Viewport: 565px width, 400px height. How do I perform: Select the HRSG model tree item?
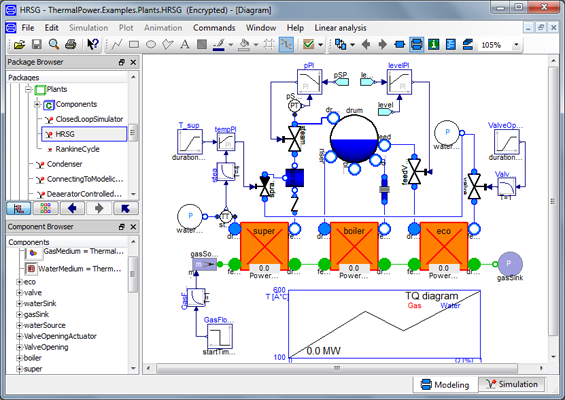pos(84,134)
